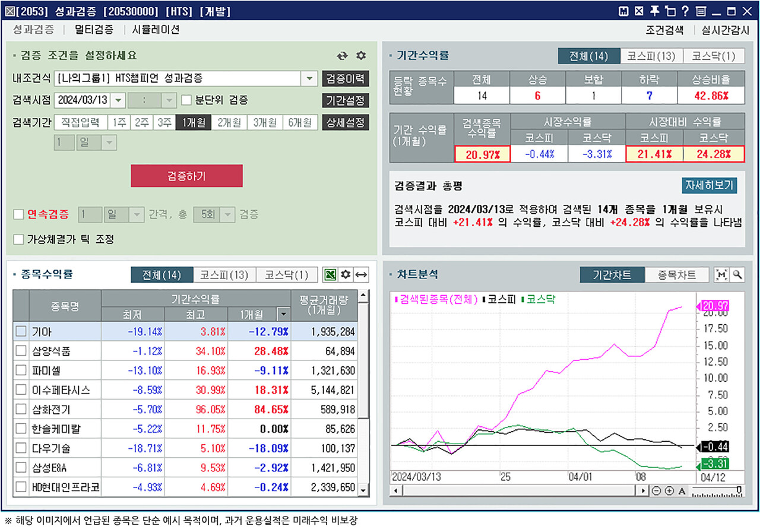This screenshot has height=532, width=760.
Task: Click the refresh icon beside 검증 조건 gear
Action: click(343, 55)
